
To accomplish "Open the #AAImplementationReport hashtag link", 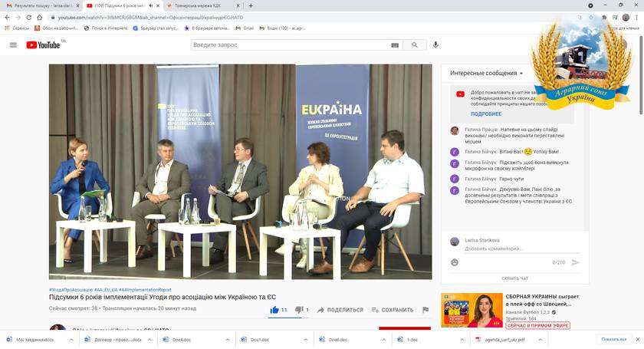I will pos(145,290).
